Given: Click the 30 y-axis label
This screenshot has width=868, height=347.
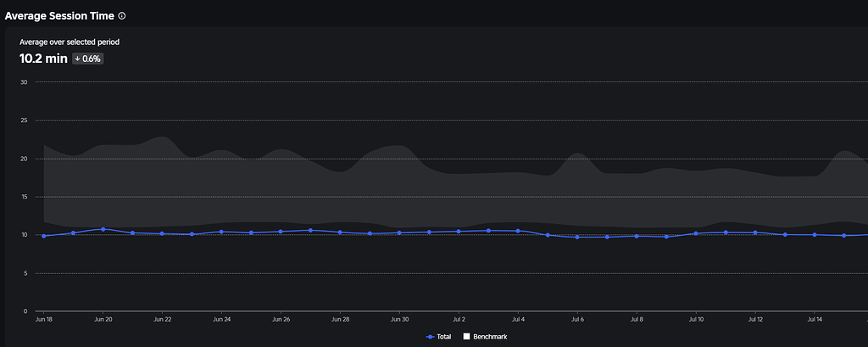Looking at the screenshot, I should pos(23,82).
